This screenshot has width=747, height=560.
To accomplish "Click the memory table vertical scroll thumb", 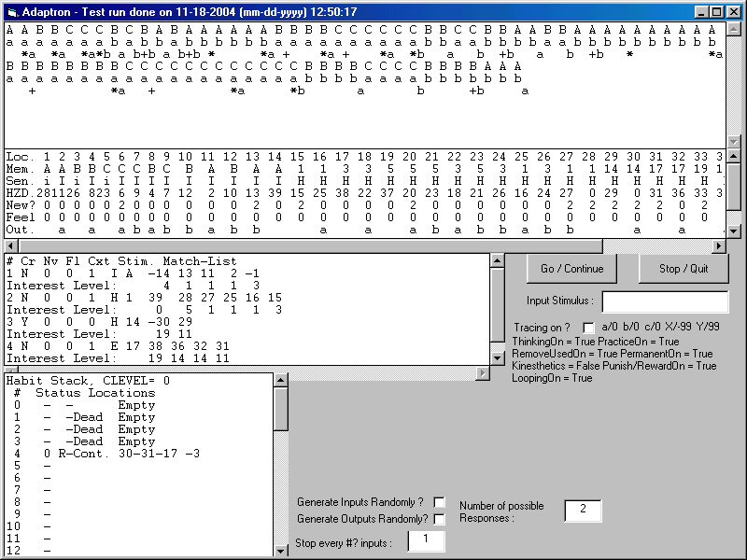I will pos(734,187).
